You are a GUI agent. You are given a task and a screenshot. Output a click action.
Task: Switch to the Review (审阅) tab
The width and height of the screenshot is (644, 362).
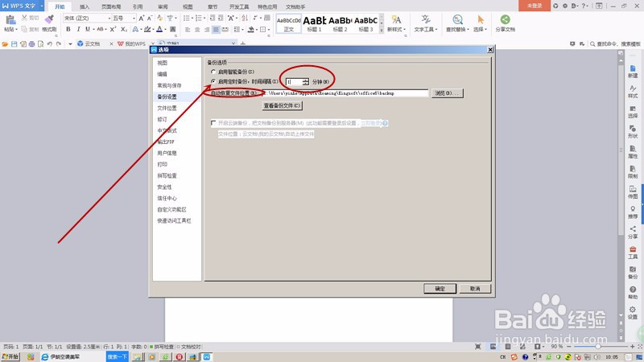pyautogui.click(x=163, y=6)
